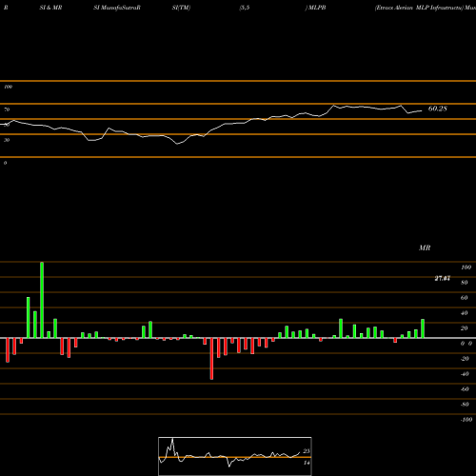Click the 'SI(TM)' header label
The height and width of the screenshot is (476, 476).
point(181,8)
